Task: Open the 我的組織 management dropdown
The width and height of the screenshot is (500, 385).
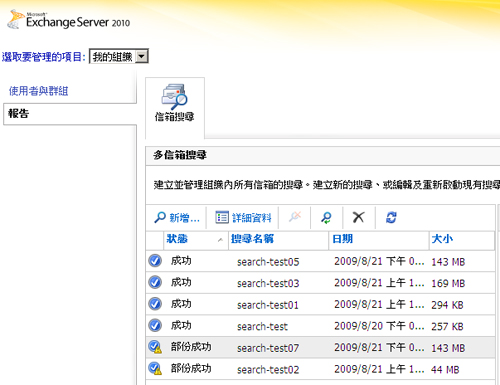Action: click(119, 57)
